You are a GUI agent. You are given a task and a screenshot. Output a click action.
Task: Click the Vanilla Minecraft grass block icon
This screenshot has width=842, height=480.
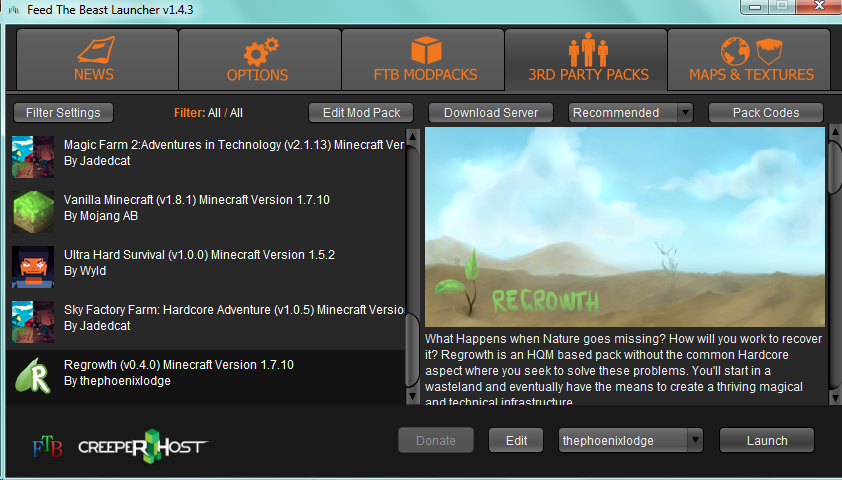(33, 212)
